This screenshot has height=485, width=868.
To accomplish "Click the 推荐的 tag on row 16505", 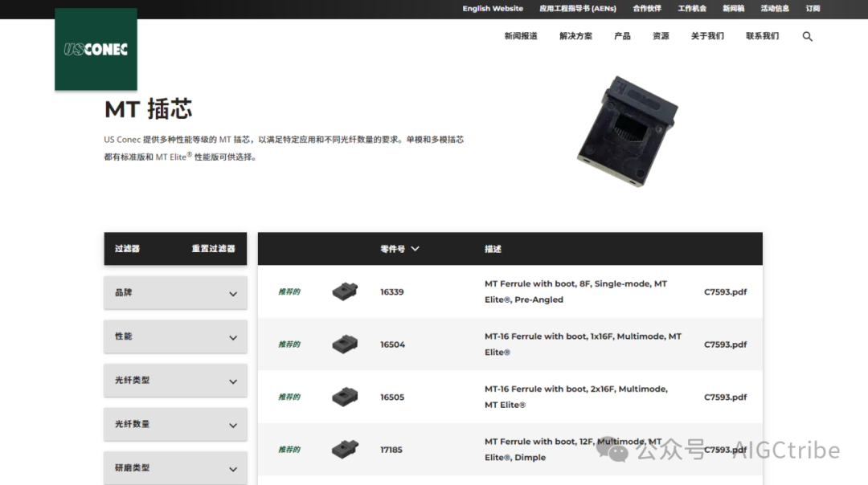I will [289, 397].
